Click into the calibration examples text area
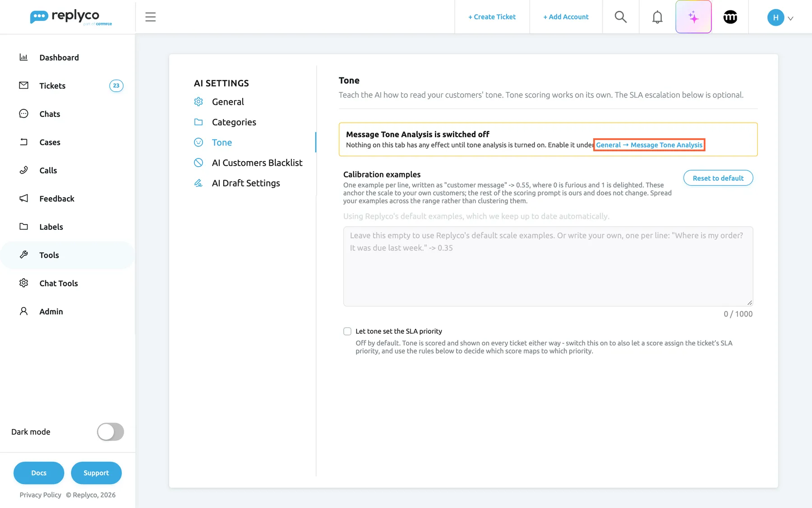Image resolution: width=812 pixels, height=508 pixels. pyautogui.click(x=548, y=266)
